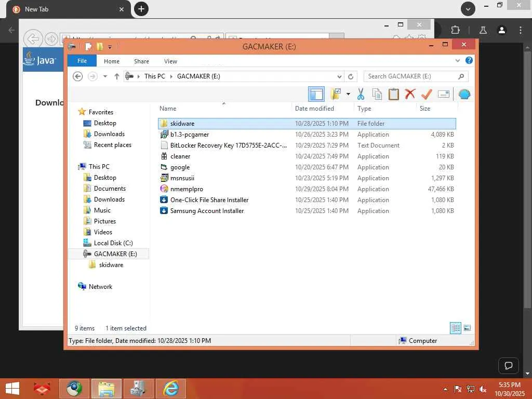
Task: Select Network in navigation pane
Action: point(100,287)
